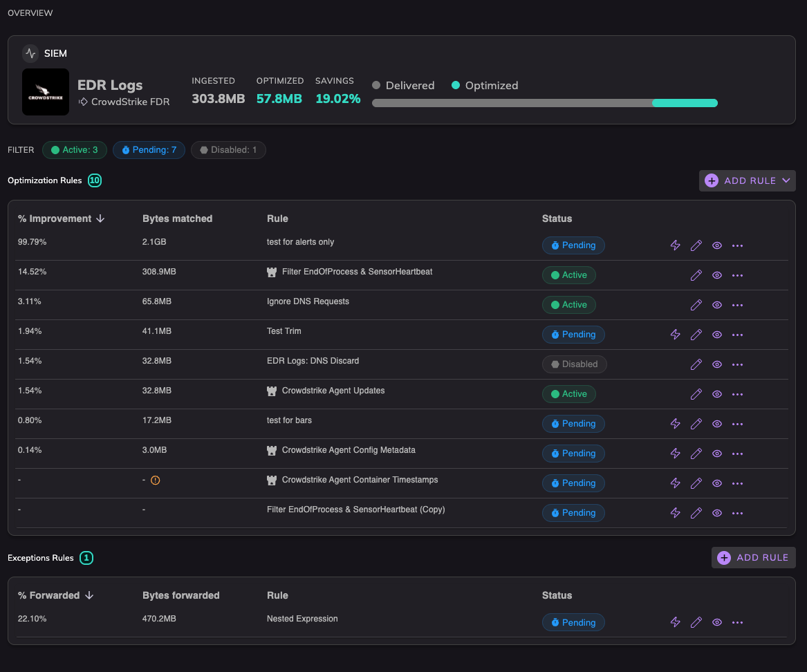Viewport: 807px width, 672px height.
Task: Toggle the 'Pending: 7' filter chip
Action: pyautogui.click(x=149, y=150)
